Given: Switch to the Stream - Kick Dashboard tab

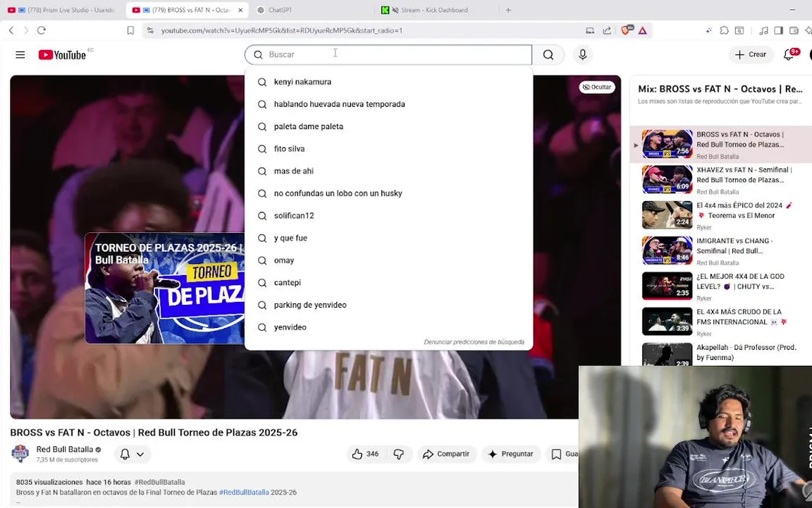Looking at the screenshot, I should click(x=434, y=10).
